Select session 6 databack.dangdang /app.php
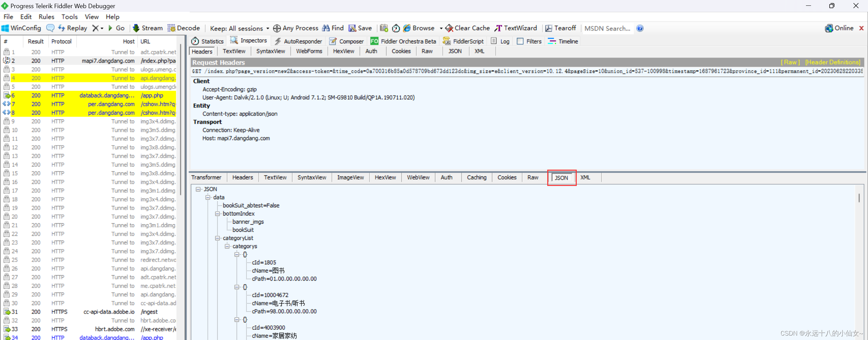 tap(90, 95)
